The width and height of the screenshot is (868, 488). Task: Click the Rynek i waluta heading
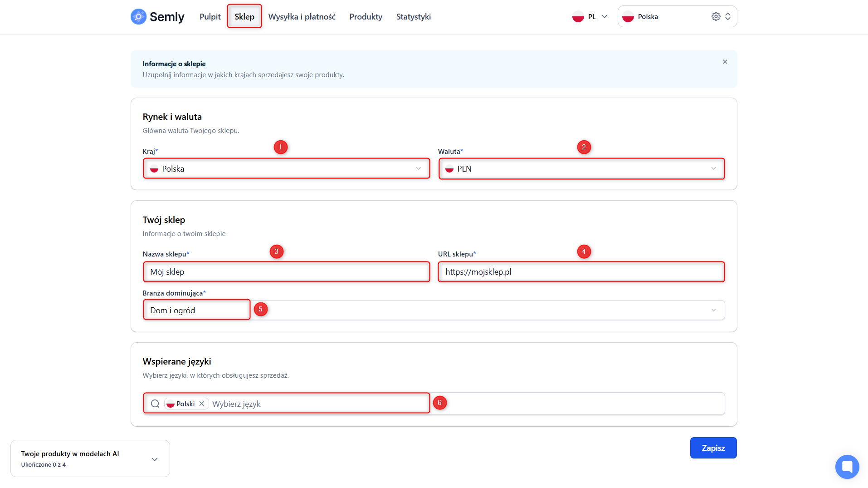(x=172, y=117)
